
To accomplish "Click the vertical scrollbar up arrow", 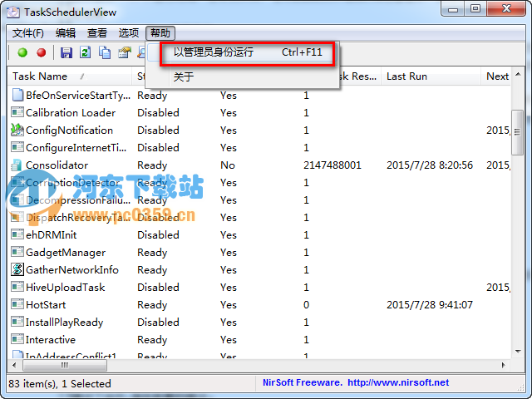I will click(518, 74).
